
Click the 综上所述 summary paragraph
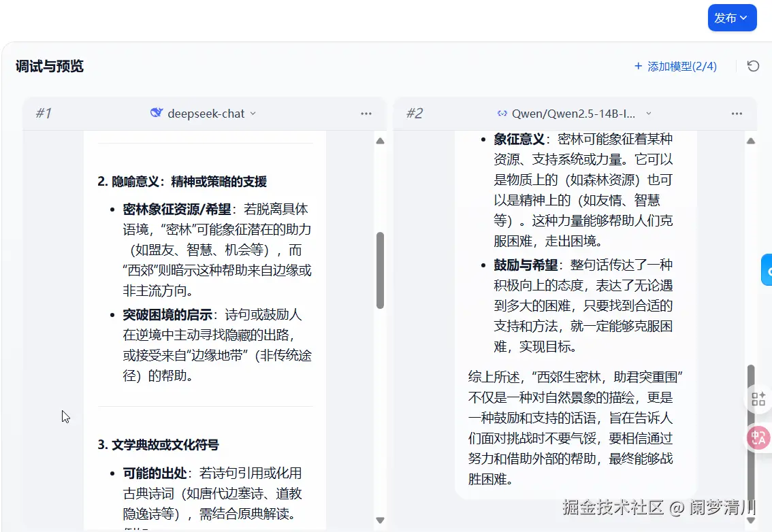tap(575, 428)
